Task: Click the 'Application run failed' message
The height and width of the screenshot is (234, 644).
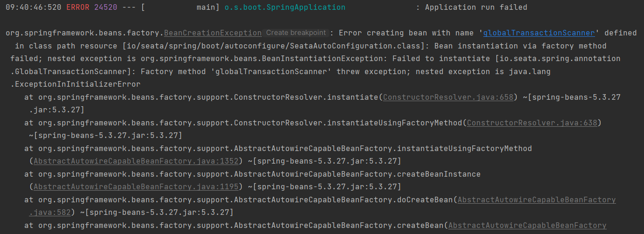Action: [476, 7]
